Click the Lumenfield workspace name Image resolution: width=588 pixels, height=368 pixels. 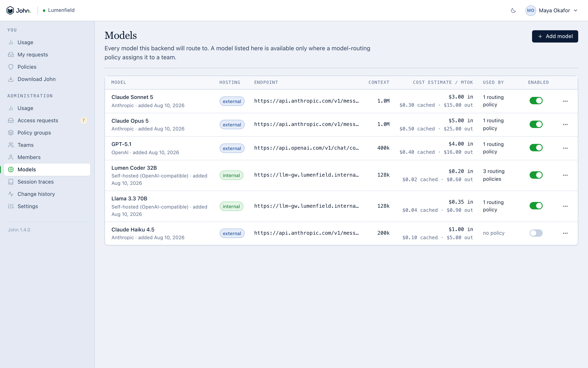pos(61,10)
